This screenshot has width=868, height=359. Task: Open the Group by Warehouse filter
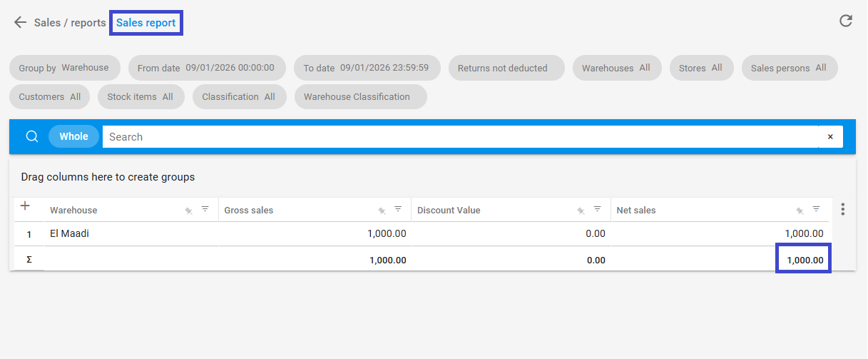click(65, 68)
